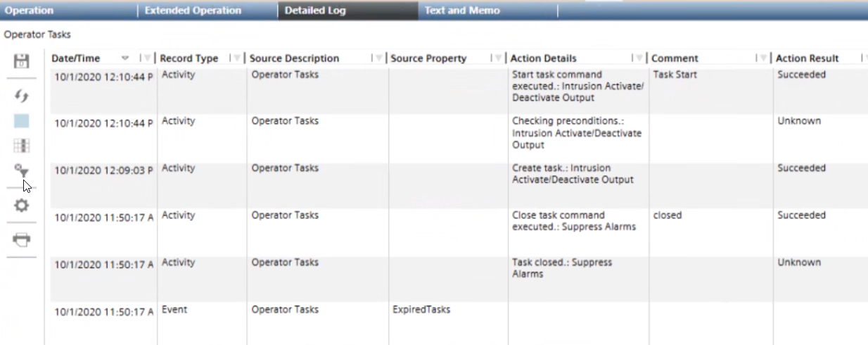Sort by the Action Result header
The height and width of the screenshot is (345, 868).
point(807,58)
